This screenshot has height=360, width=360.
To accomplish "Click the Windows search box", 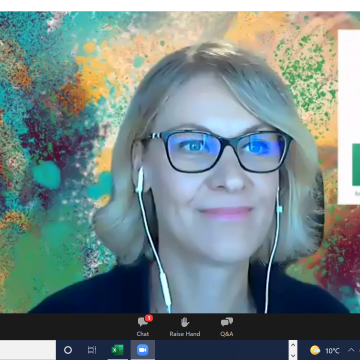I will [28, 350].
